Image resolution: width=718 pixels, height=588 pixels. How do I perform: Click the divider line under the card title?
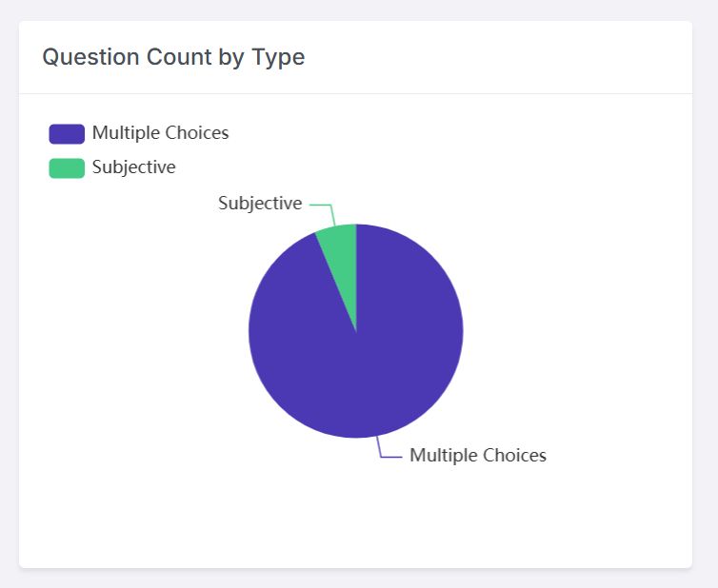coord(355,93)
